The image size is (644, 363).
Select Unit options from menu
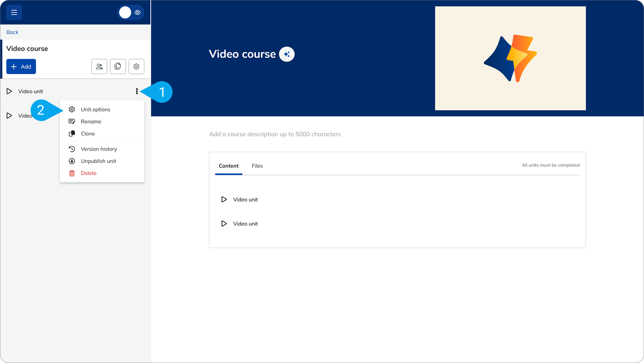pos(95,110)
